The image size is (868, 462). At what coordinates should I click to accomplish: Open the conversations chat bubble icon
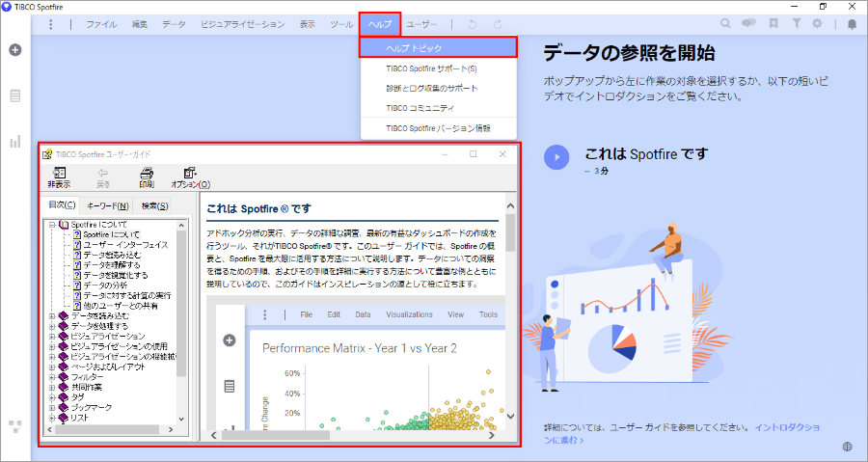point(748,23)
